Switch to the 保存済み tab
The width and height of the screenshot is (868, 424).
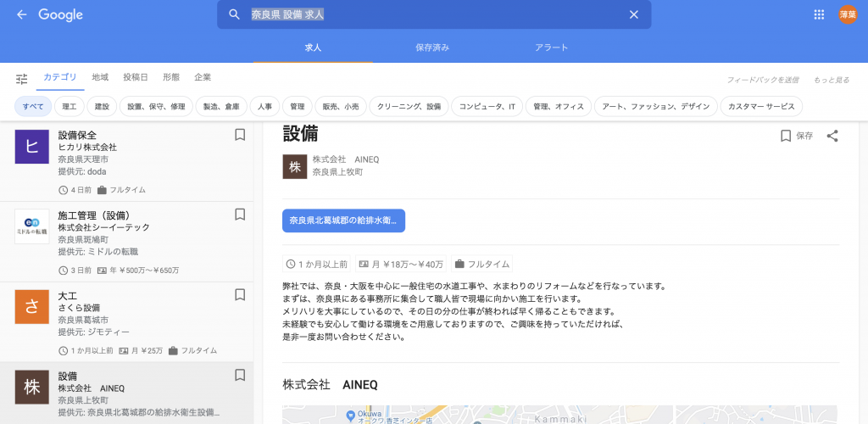click(432, 47)
